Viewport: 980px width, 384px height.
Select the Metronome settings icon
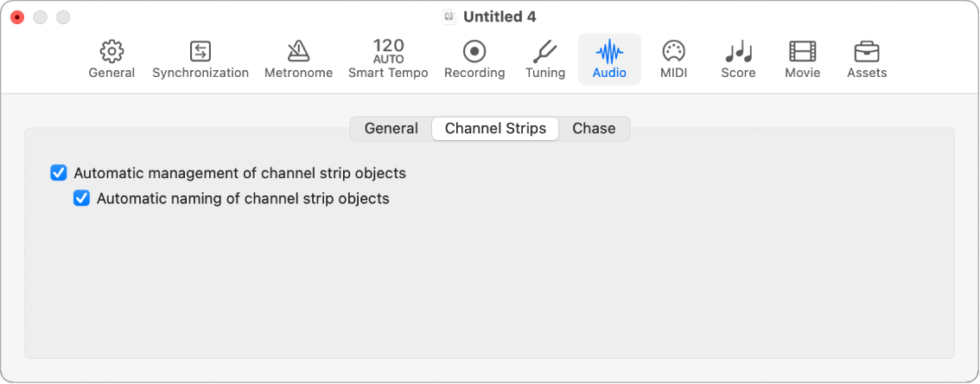tap(298, 52)
